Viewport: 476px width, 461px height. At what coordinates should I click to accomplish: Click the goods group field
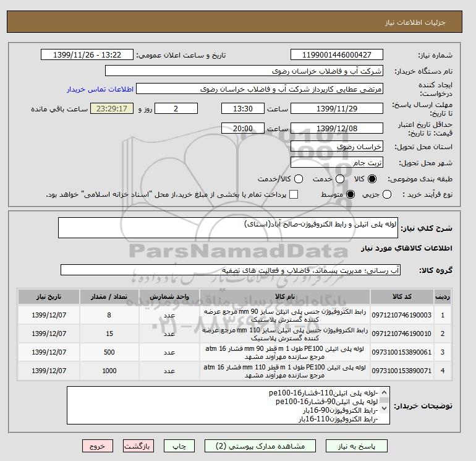[231, 270]
